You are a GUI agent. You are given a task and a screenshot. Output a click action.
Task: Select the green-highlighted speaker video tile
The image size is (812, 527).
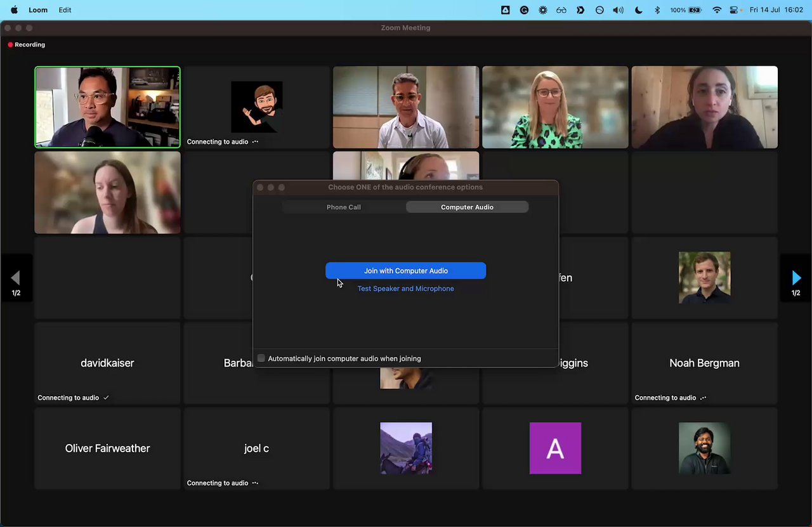pyautogui.click(x=107, y=107)
